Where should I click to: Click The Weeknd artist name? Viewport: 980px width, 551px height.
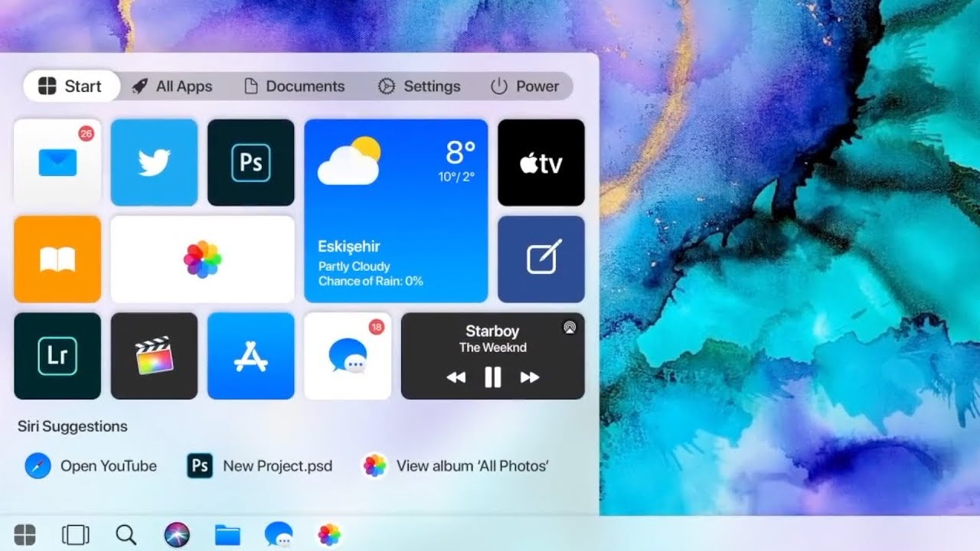pyautogui.click(x=492, y=347)
